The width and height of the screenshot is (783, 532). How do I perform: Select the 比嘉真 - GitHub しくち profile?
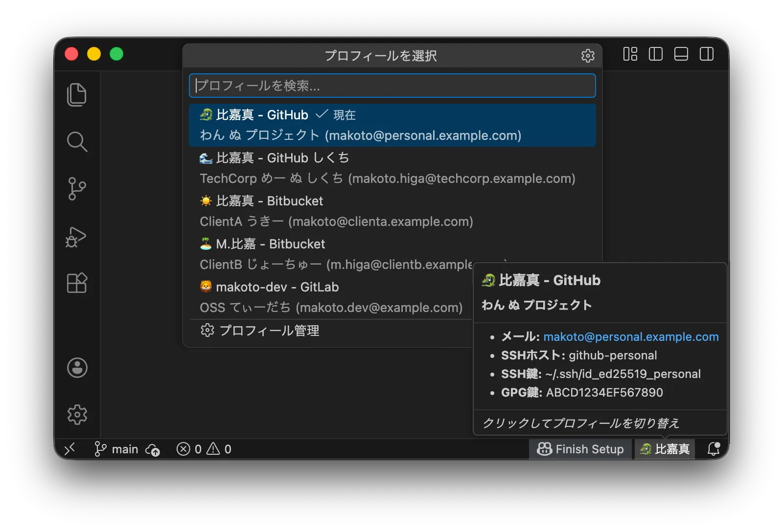392,168
